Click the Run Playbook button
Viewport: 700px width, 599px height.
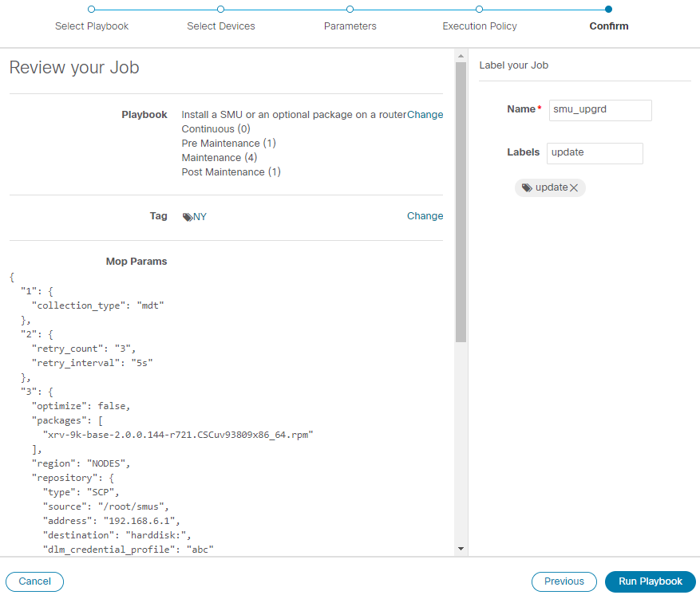(x=651, y=581)
